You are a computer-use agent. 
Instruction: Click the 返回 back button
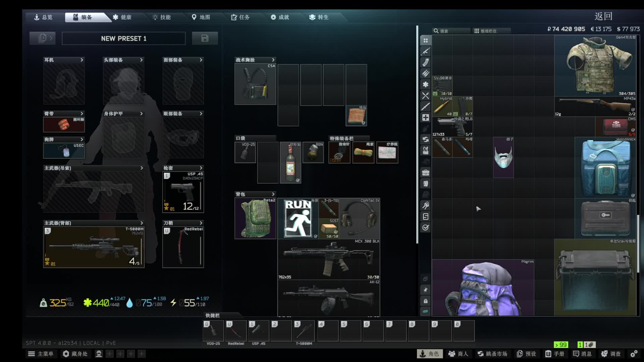click(x=603, y=16)
